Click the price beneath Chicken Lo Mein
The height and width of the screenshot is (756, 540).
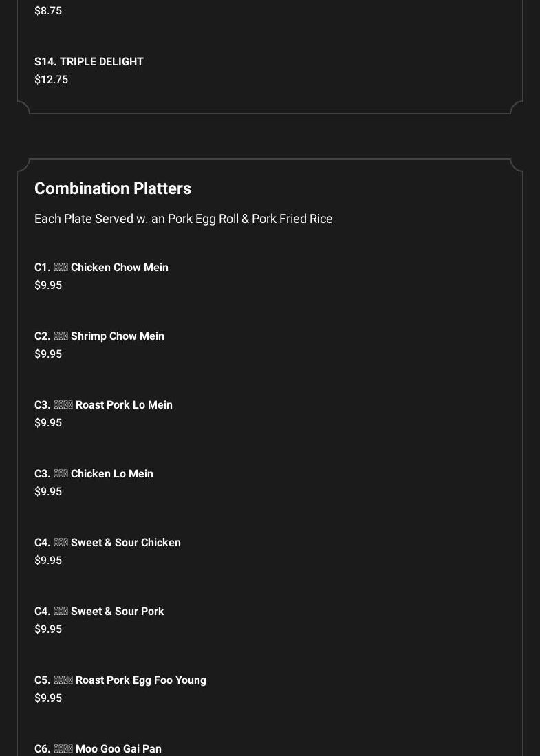(48, 491)
